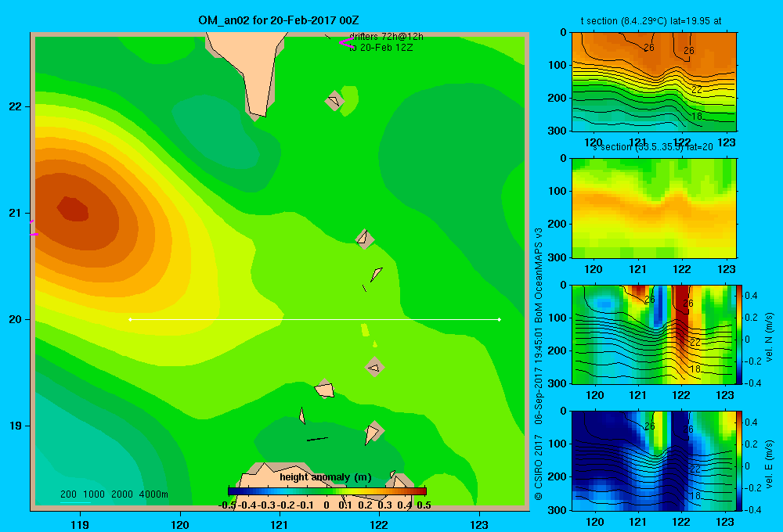The image size is (783, 532).
Task: Click the "22" contour label in the temperature section
Action: point(697,89)
